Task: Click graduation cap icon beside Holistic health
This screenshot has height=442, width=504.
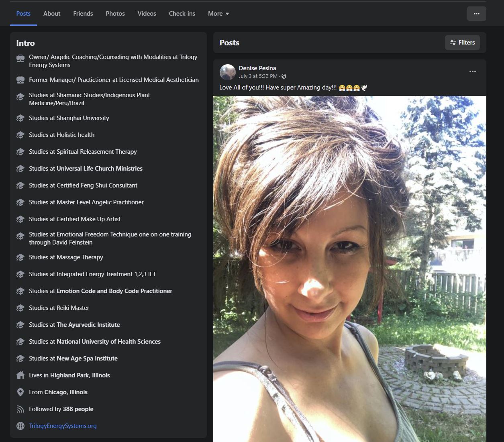Action: click(20, 135)
